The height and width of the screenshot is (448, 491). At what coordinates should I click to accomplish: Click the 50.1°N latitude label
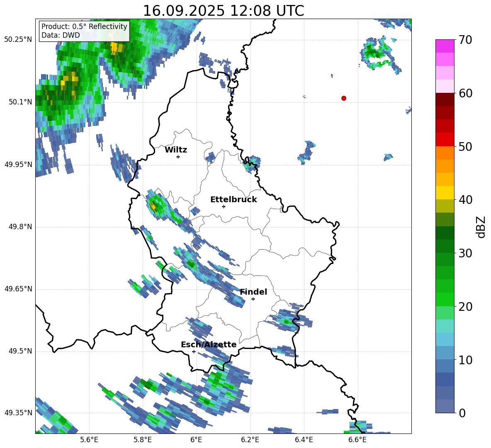[20, 102]
